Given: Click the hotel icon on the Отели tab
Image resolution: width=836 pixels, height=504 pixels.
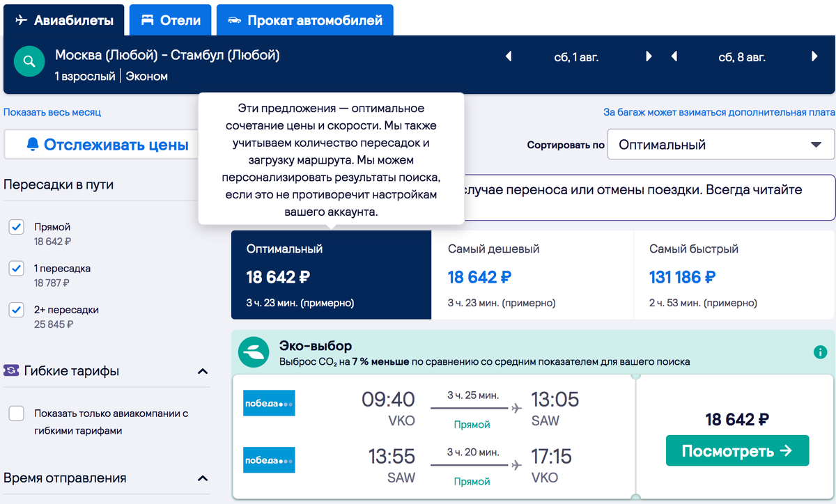Looking at the screenshot, I should pos(148,20).
